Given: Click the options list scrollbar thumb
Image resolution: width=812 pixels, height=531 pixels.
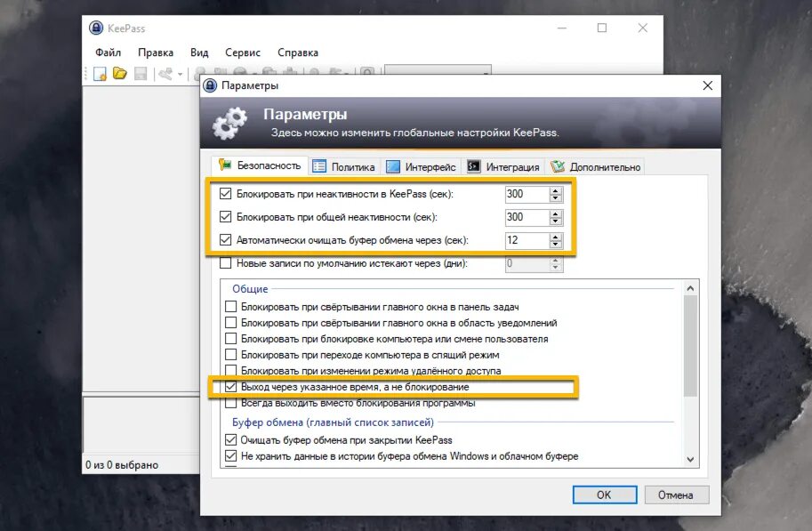Looking at the screenshot, I should coord(690,346).
